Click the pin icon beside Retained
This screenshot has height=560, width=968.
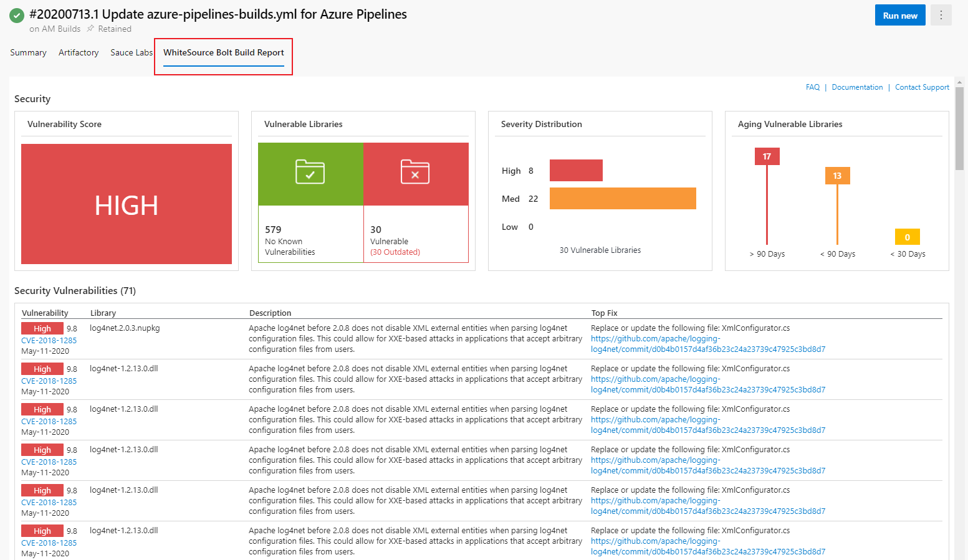(x=90, y=29)
